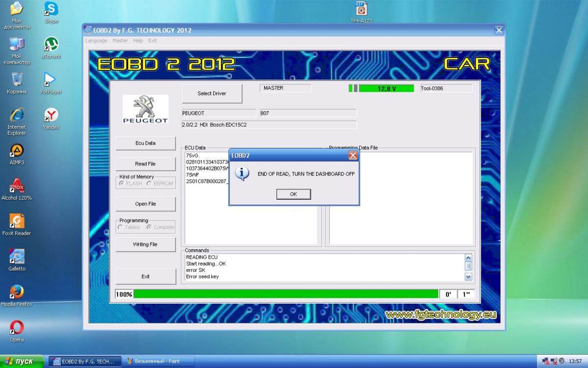
Task: Click the 2.0/2.2 HDI Bosch EDC15C2 field
Action: [x=269, y=125]
